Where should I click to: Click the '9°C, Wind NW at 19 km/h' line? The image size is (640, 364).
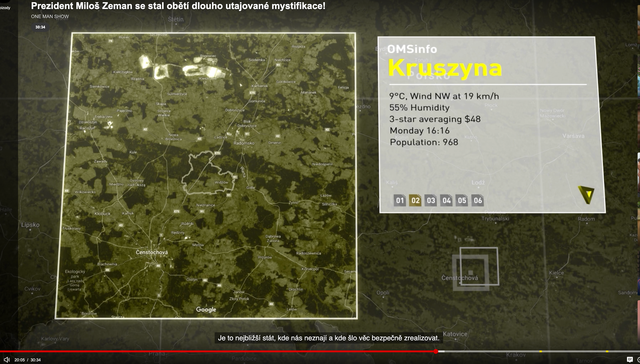[444, 96]
